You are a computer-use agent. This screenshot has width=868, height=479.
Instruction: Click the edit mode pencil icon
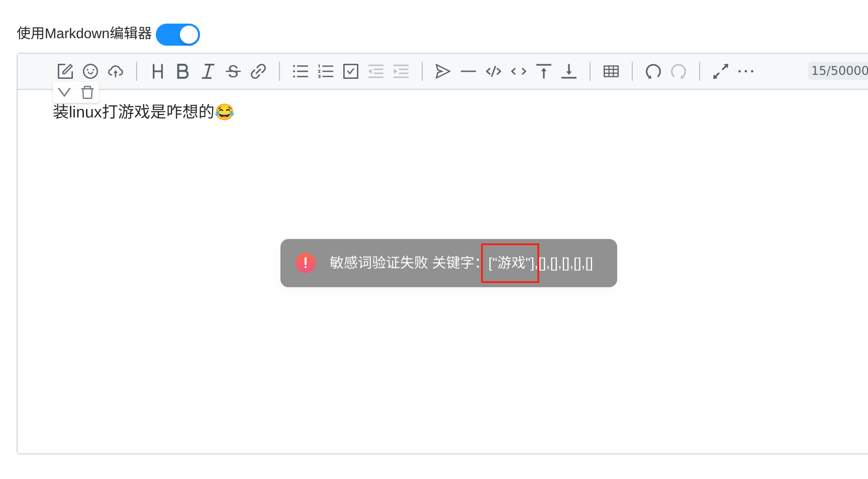(65, 71)
